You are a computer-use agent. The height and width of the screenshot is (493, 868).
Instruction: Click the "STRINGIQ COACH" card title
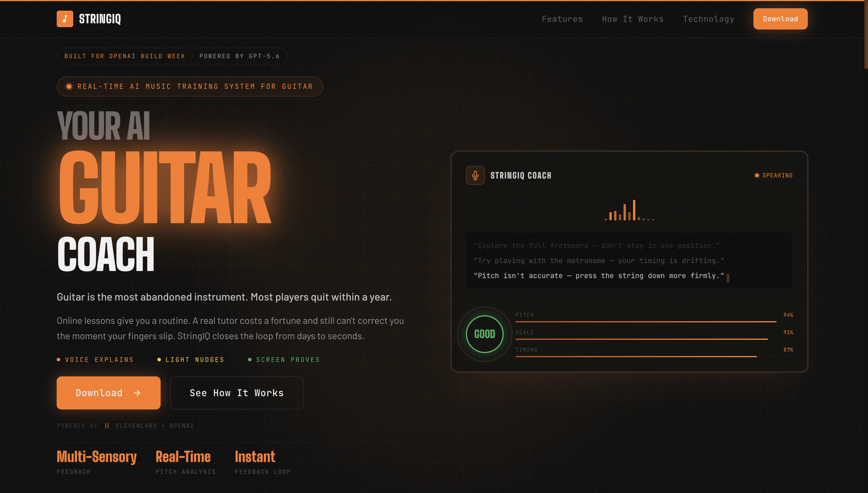click(x=521, y=175)
